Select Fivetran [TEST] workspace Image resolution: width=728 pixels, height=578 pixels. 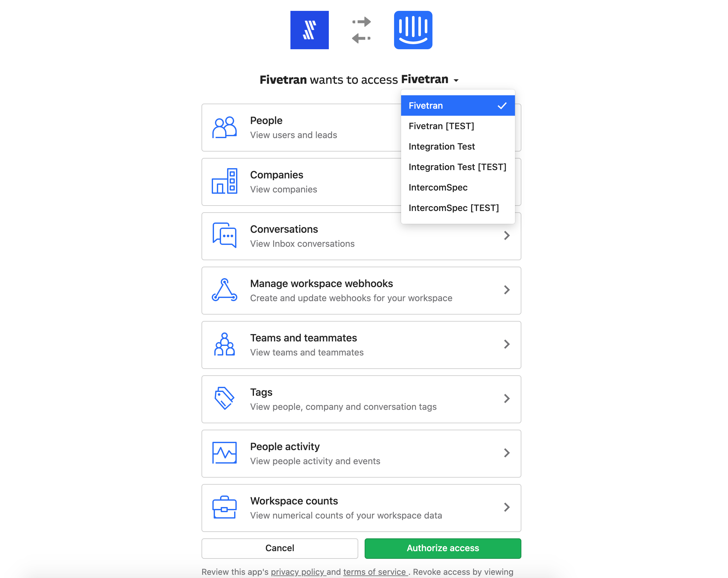click(x=457, y=126)
